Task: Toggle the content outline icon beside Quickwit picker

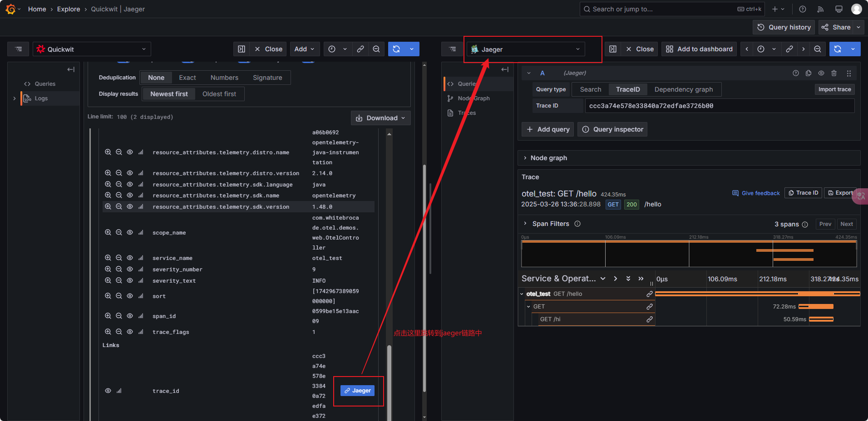Action: coord(19,49)
